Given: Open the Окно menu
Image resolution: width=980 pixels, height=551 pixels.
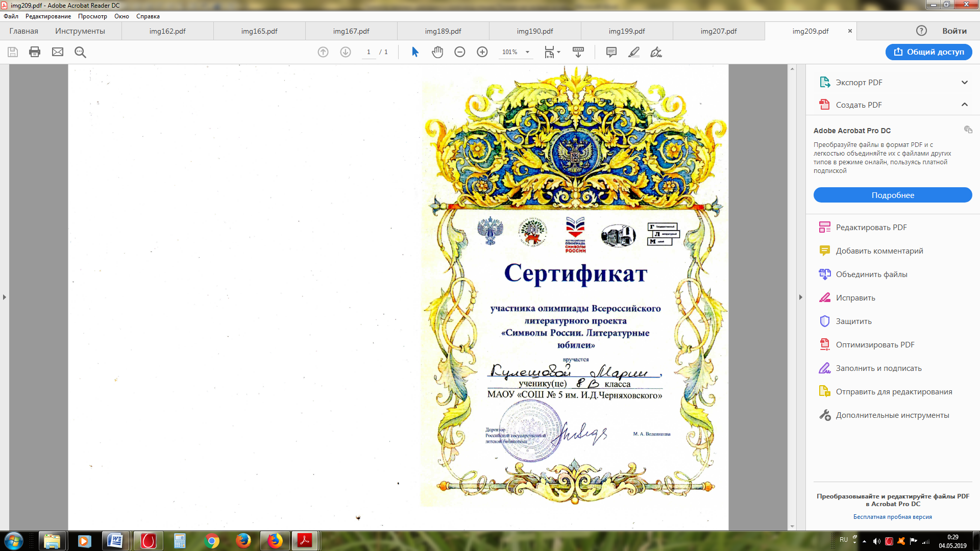Looking at the screenshot, I should tap(121, 16).
